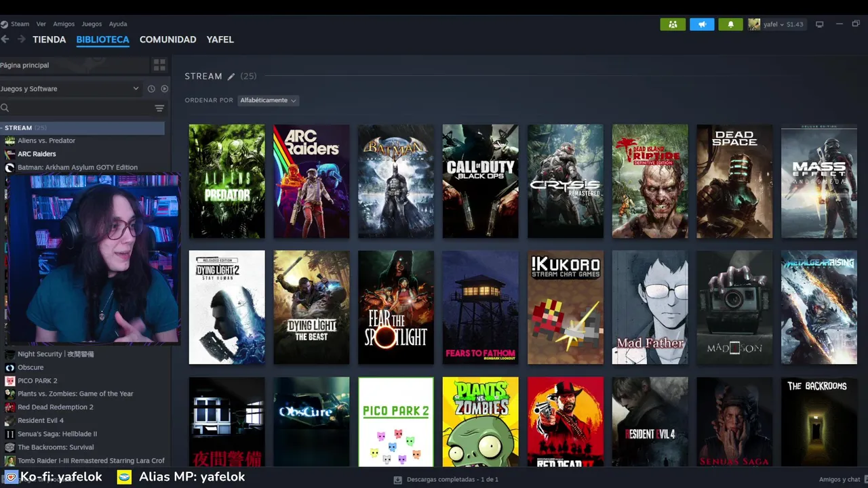
Task: Select Dying Light The Beast cover
Action: 311,308
